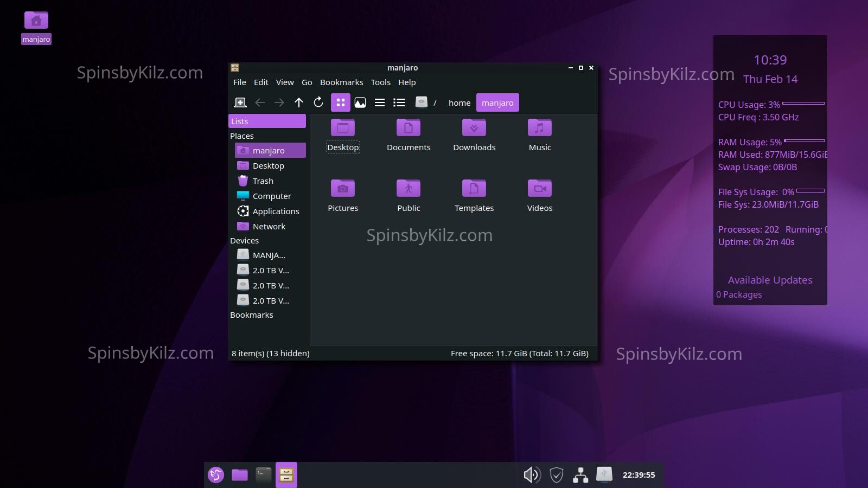Select Applications in the Places sidebar
The height and width of the screenshot is (488, 868).
point(276,211)
